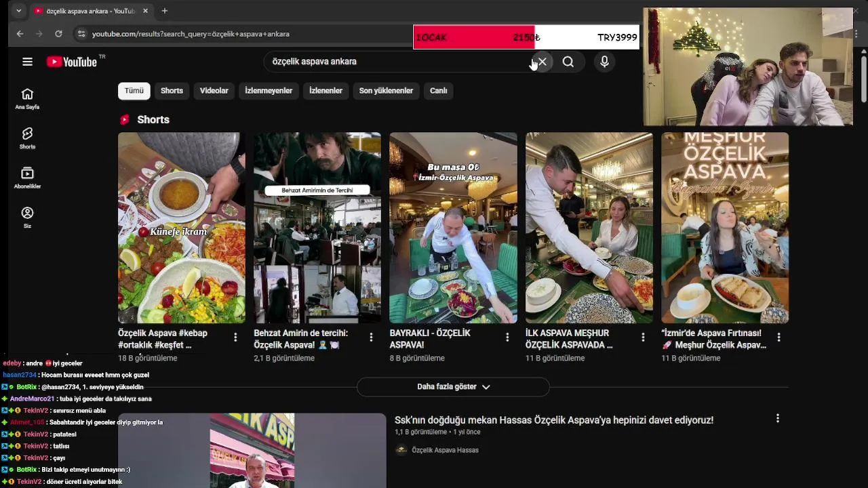868x488 pixels.
Task: Open title BAYRAKLI - ÖZÇELİK ASPAVA!
Action: click(x=430, y=339)
